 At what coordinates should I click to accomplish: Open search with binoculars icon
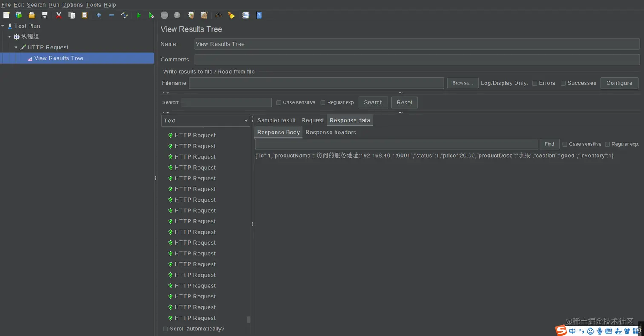[218, 15]
